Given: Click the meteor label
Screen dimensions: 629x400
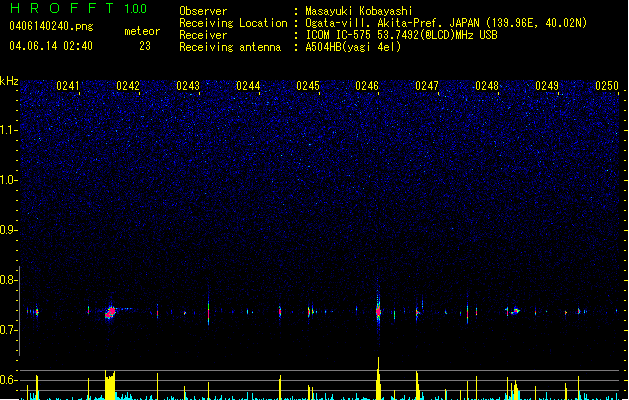Looking at the screenshot, I should [142, 31].
